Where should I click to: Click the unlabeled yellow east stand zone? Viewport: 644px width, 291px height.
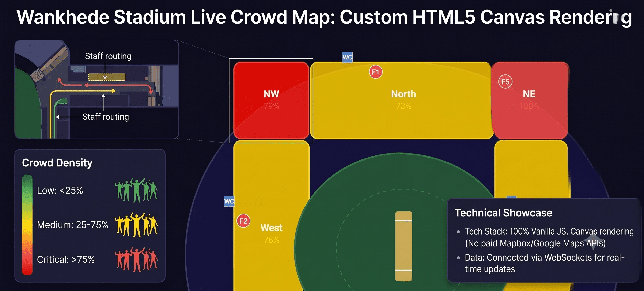[531, 169]
